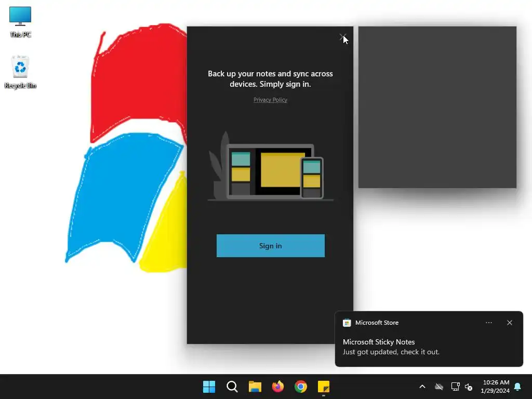Open network status tray icon
Screen dimensions: 532x399
point(455,387)
